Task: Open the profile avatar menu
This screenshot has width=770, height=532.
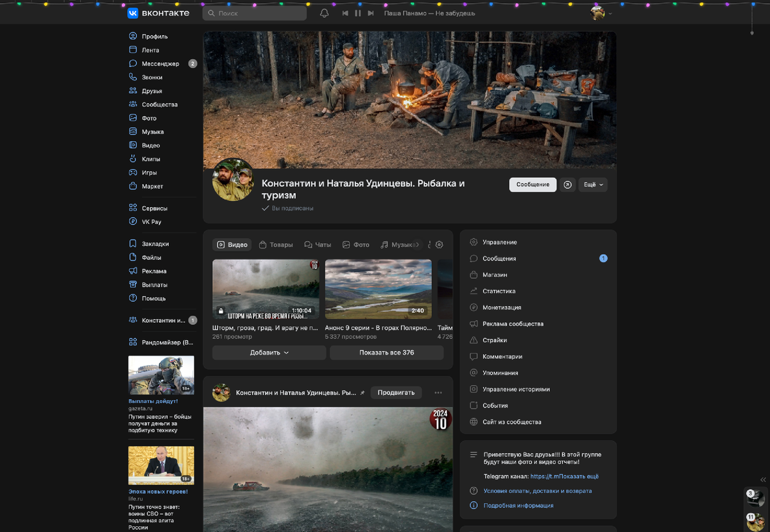Action: tap(601, 13)
